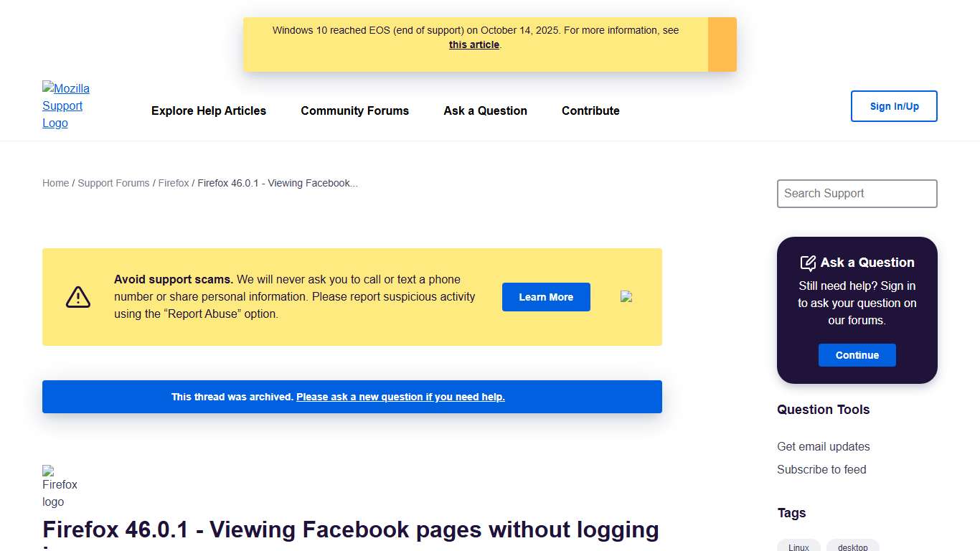Click the warning triangle in the scam notice
980x551 pixels.
pyautogui.click(x=77, y=296)
